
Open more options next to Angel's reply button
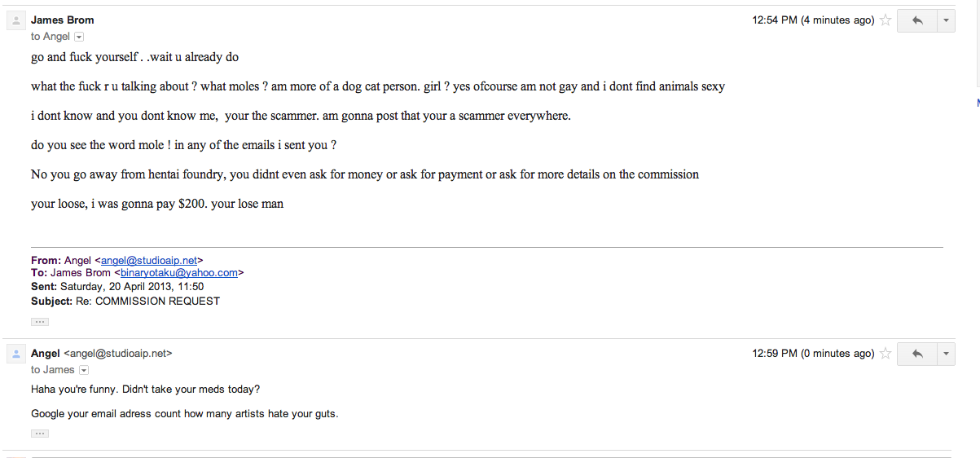pos(946,354)
